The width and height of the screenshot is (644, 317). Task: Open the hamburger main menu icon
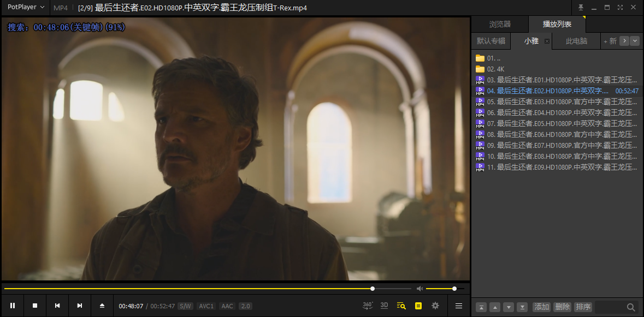pos(459,306)
